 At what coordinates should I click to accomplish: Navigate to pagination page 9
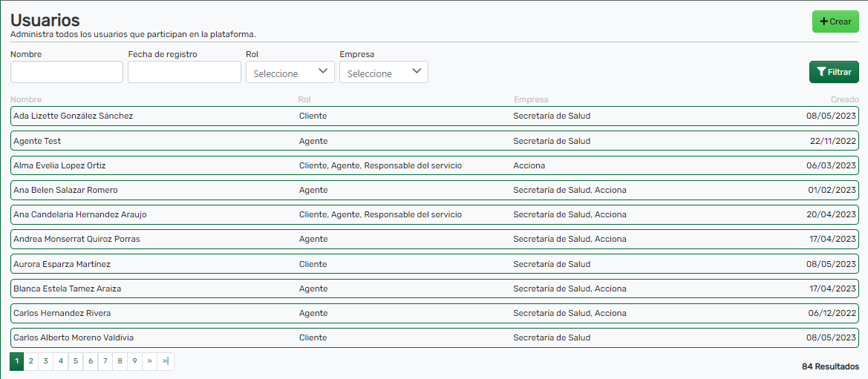pyautogui.click(x=134, y=361)
